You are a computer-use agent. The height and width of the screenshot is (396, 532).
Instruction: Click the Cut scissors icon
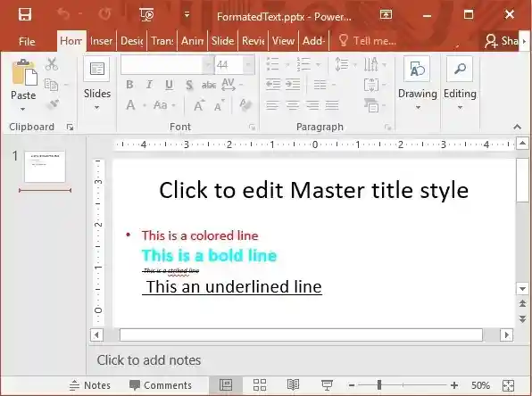(52, 64)
